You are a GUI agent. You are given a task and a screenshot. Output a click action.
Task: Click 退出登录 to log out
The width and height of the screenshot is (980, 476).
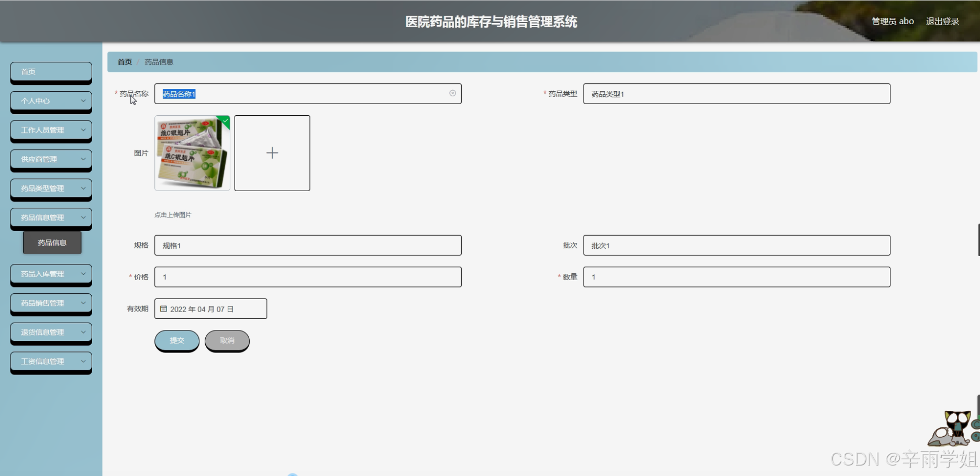coord(943,21)
